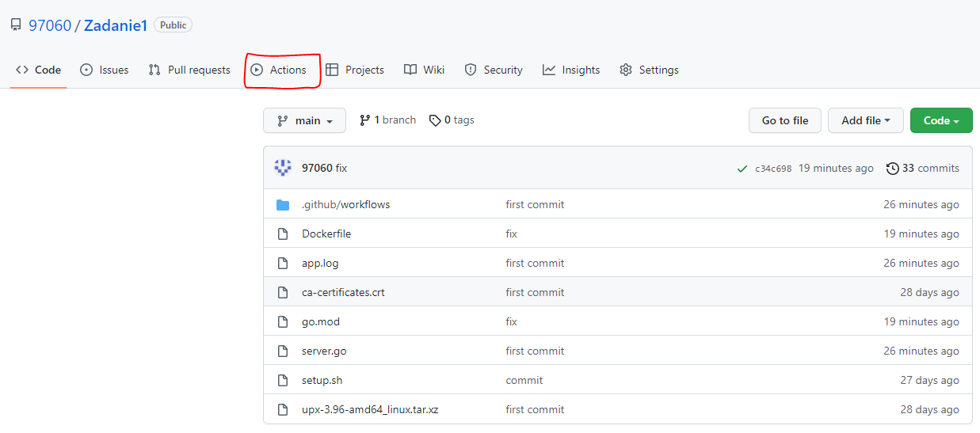
Task: Click the upx tar.xz file icon
Action: click(x=283, y=410)
